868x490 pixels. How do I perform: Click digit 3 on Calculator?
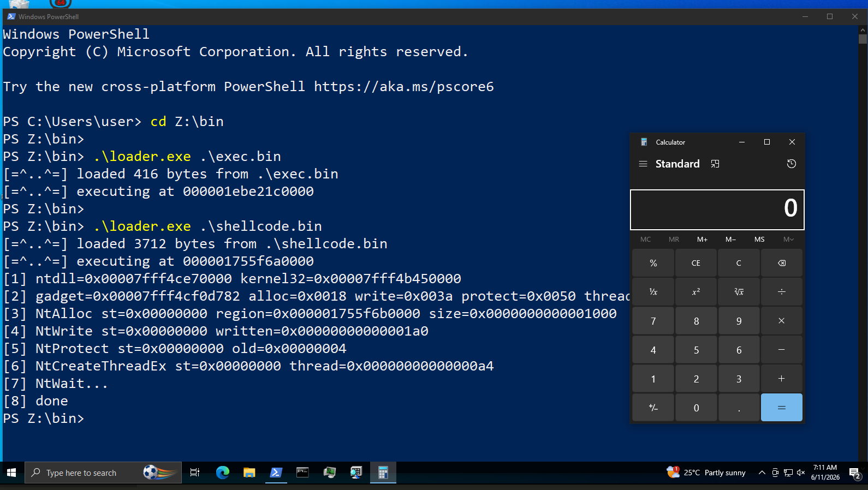click(x=739, y=379)
